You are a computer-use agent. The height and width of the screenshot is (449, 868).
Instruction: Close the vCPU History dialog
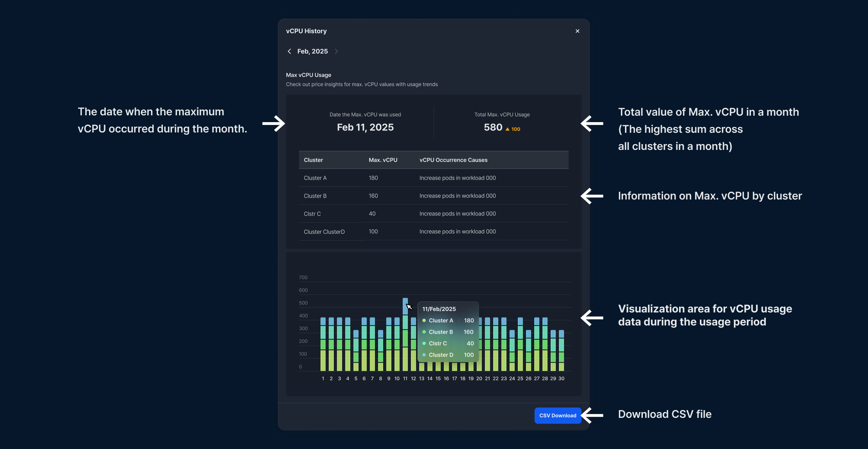pos(577,31)
